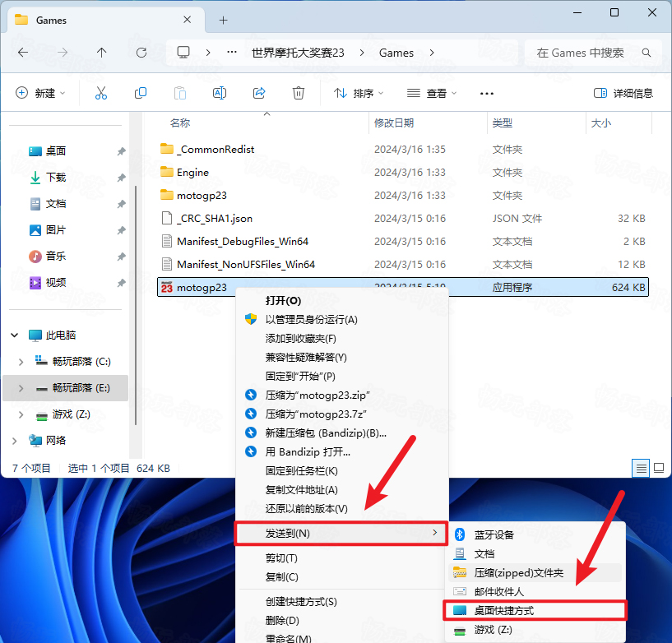The image size is (672, 643).
Task: Open a new tab with plus button
Action: tap(223, 20)
